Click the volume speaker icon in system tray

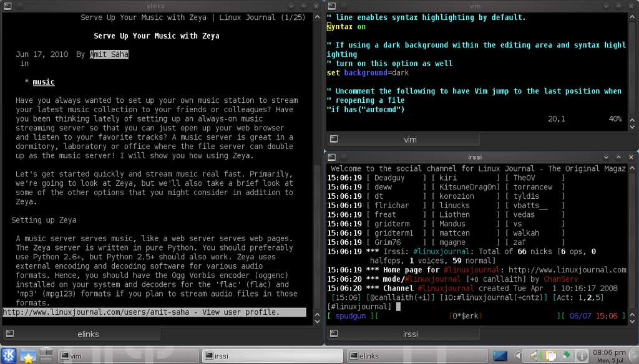coord(534,356)
